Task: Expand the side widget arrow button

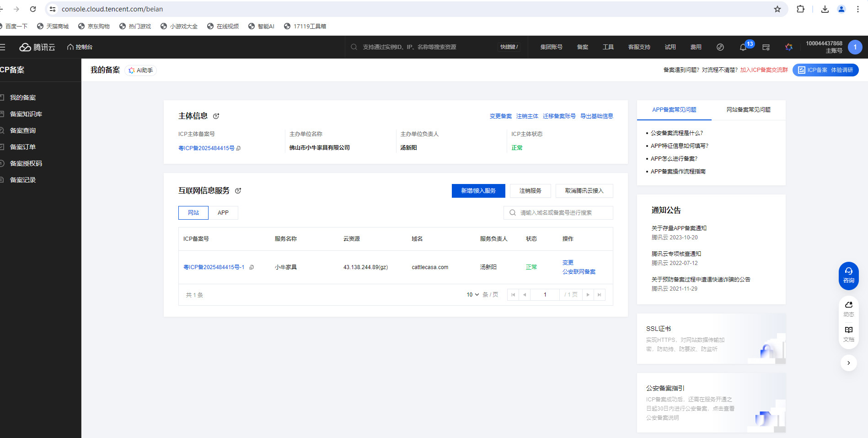Action: (849, 363)
